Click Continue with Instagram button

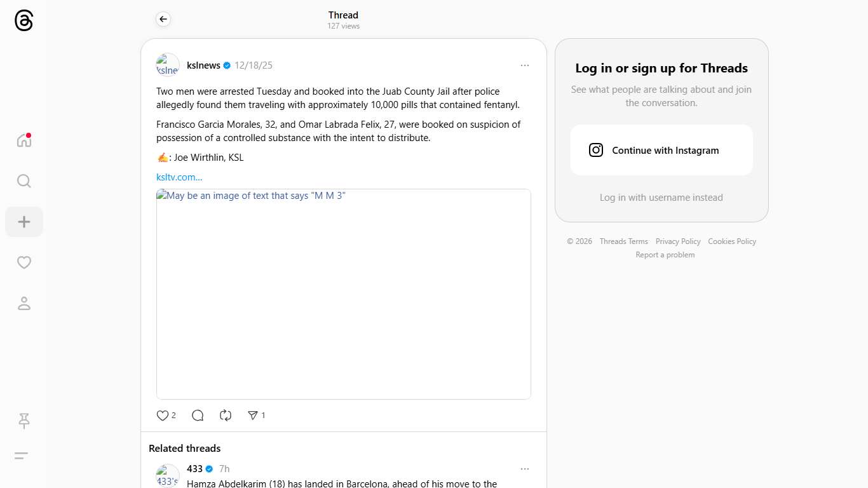point(661,150)
